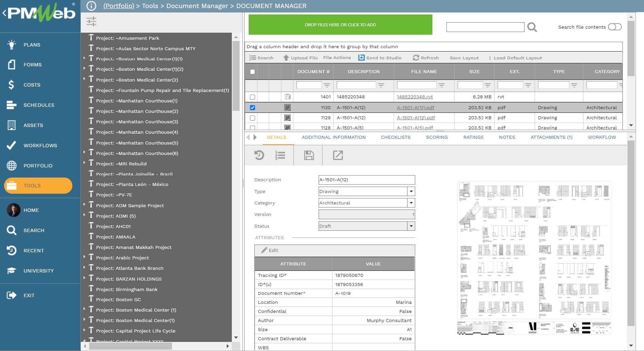Check the checkbox for document 1128
This screenshot has width=644, height=351.
pos(252,128)
